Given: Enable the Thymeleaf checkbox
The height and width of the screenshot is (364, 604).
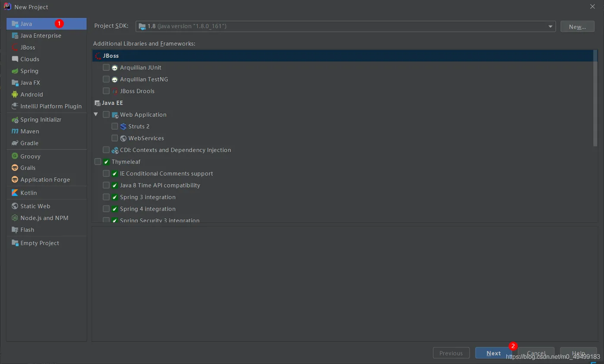Looking at the screenshot, I should pyautogui.click(x=98, y=162).
